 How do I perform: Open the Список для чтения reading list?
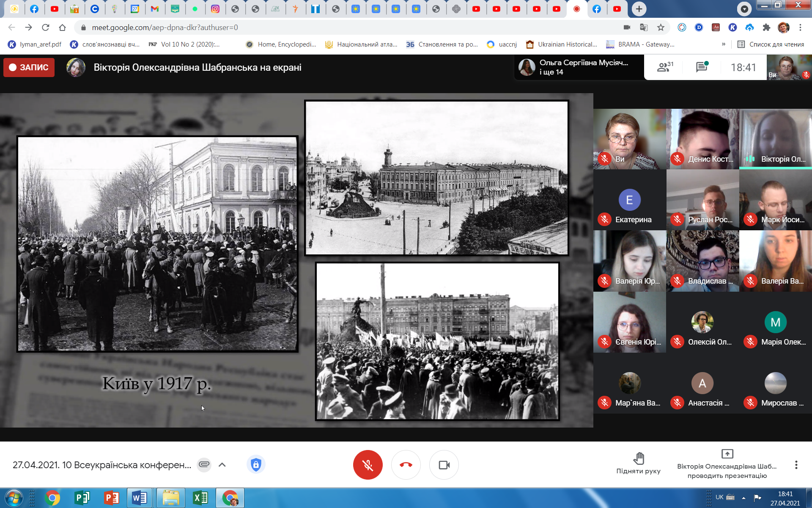[771, 44]
